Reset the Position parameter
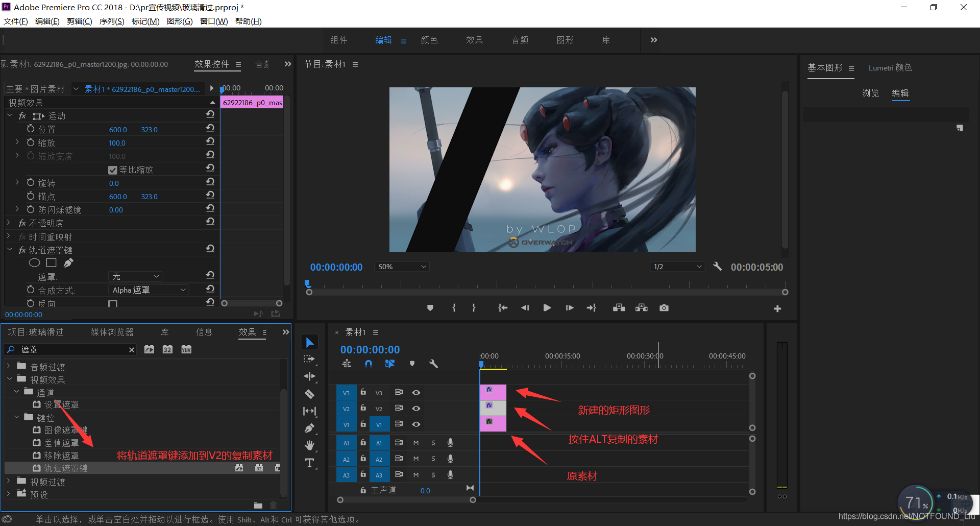This screenshot has width=980, height=526. coord(210,128)
